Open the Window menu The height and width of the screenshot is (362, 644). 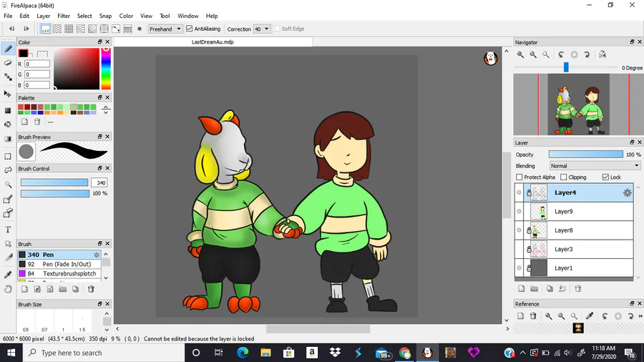[x=187, y=16]
